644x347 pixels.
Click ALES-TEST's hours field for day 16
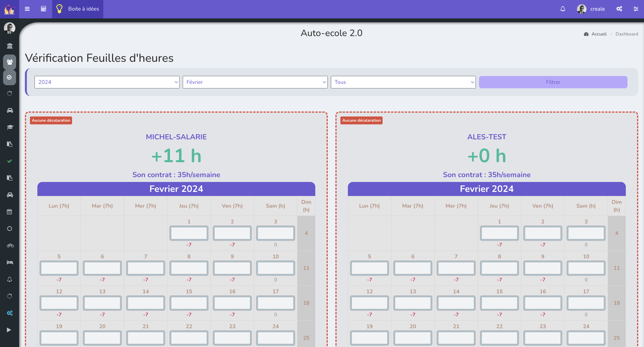[x=542, y=303]
